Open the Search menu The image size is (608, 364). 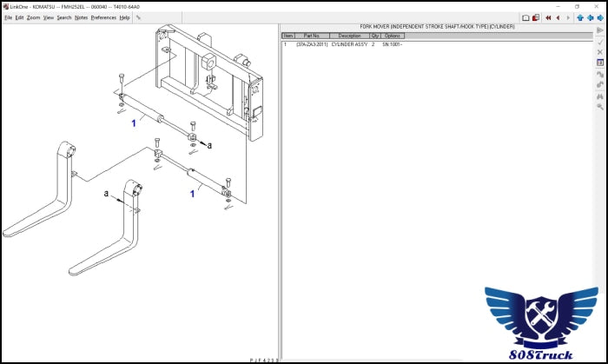click(x=64, y=17)
